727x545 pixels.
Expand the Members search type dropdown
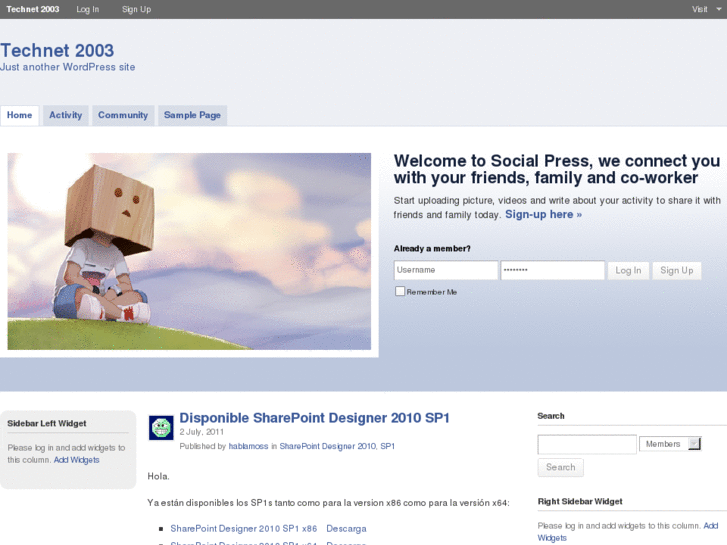tap(670, 444)
